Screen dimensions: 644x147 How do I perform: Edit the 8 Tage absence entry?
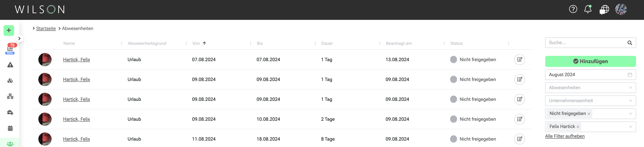coord(519,139)
